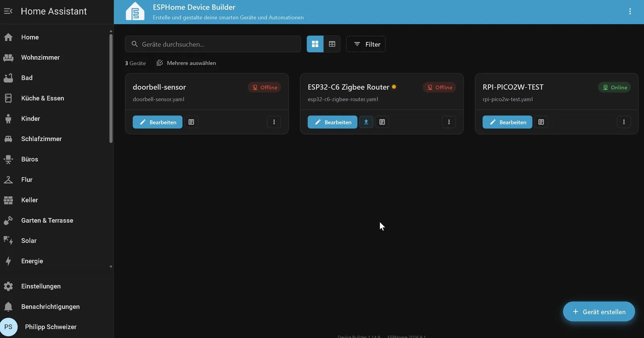Open the top-right overflow menu in header
644x338 pixels.
coord(630,12)
